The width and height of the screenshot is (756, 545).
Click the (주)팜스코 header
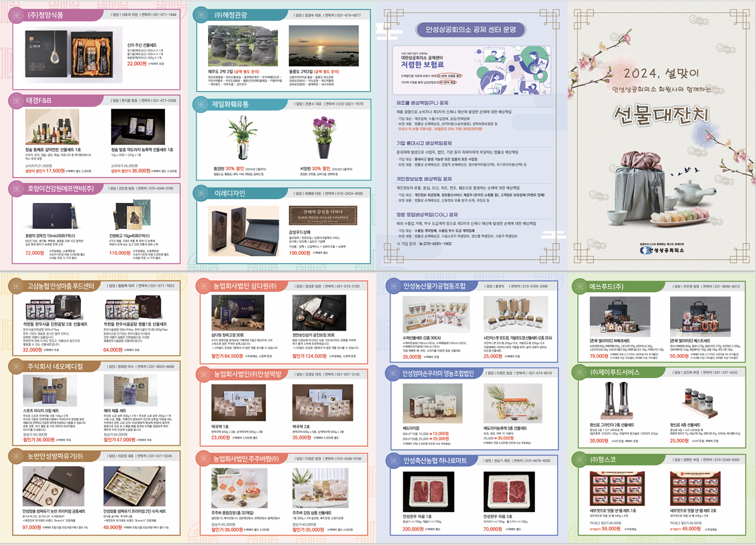coord(602,460)
